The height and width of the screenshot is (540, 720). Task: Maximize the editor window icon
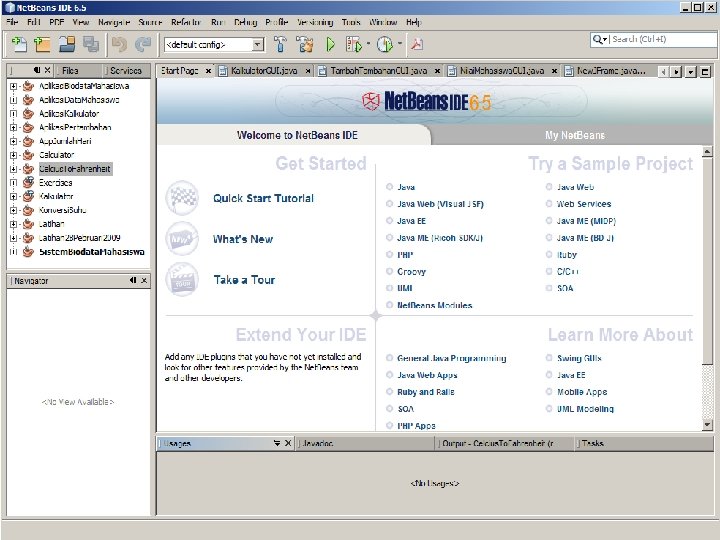click(x=705, y=72)
